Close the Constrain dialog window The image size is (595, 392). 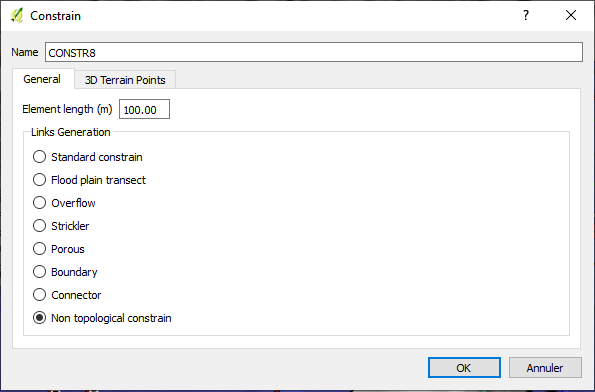(571, 16)
